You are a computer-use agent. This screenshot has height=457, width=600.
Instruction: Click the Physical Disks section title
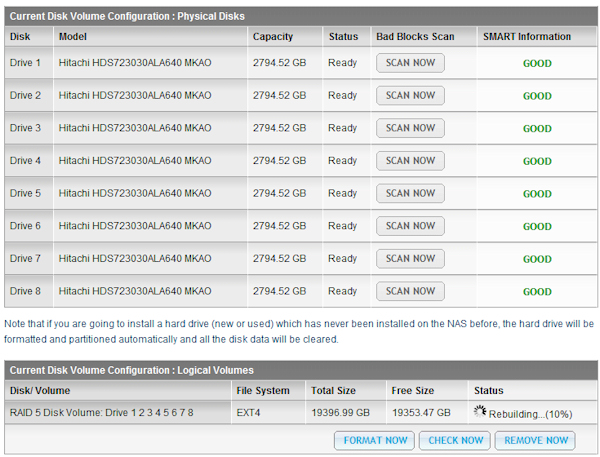127,16
